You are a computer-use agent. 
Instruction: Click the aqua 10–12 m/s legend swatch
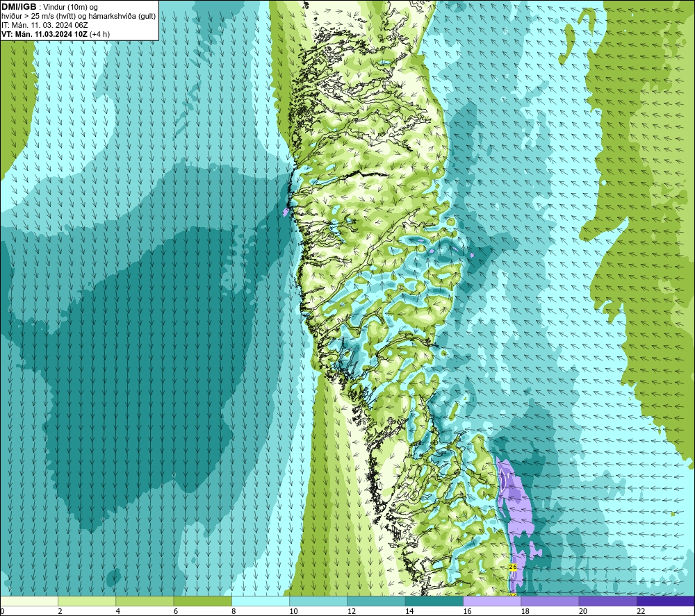pos(318,601)
